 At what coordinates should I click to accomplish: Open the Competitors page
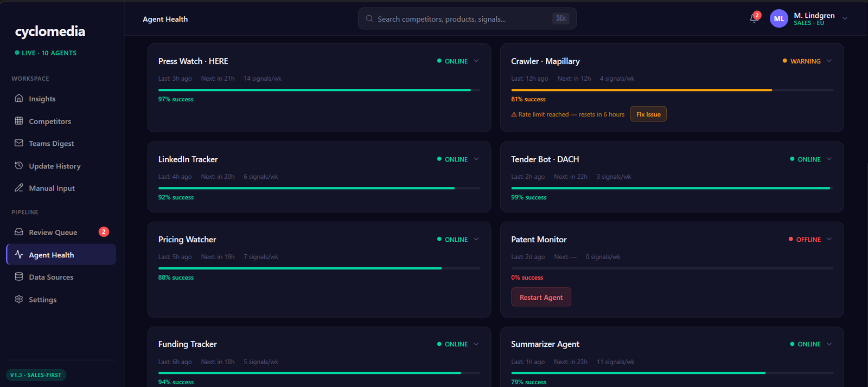pyautogui.click(x=61, y=121)
